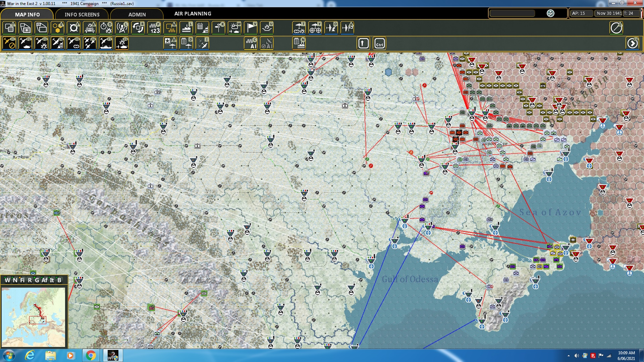Click the Nov 30 1941 date display
644x362 pixels.
point(609,13)
